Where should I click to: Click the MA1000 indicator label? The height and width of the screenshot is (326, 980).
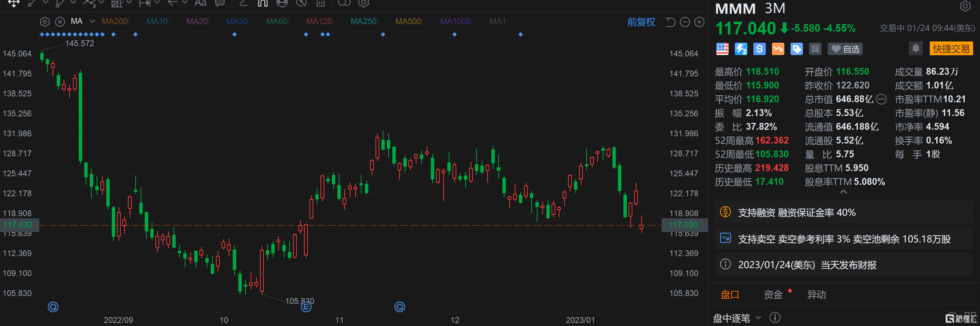click(456, 21)
